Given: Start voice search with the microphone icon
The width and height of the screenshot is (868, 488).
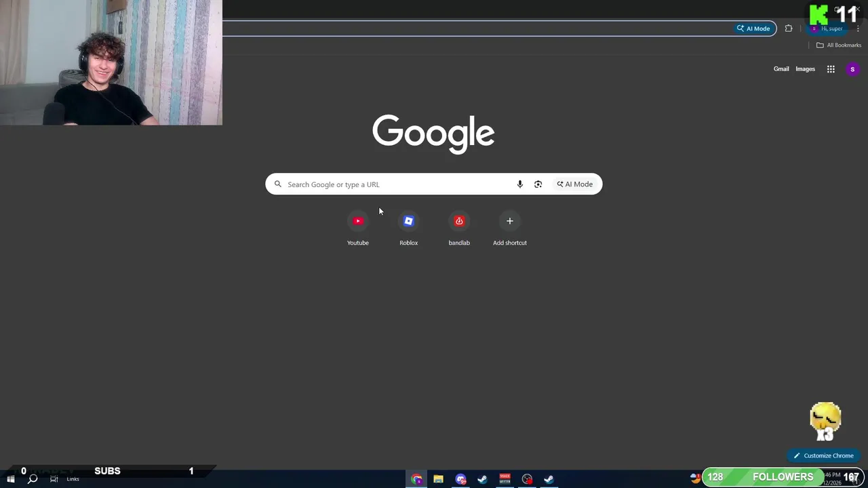Looking at the screenshot, I should (x=520, y=184).
